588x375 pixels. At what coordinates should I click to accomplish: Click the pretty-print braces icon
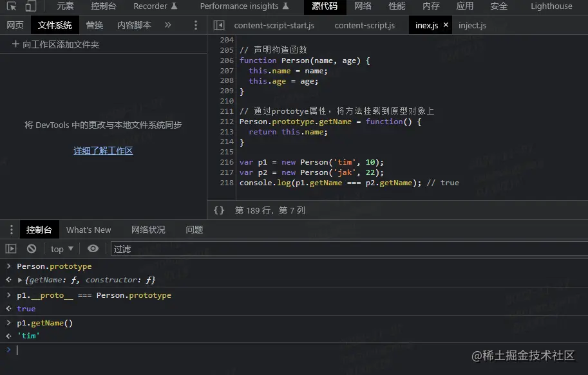tap(219, 210)
